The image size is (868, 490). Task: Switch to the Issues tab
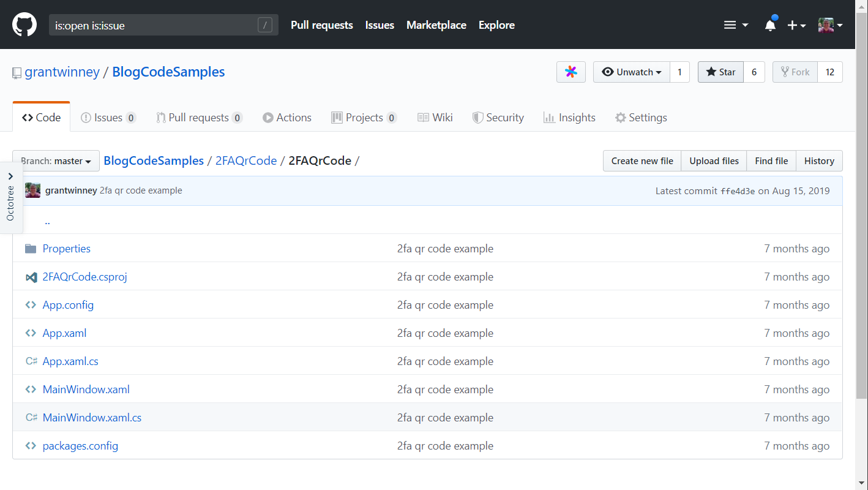[x=108, y=118]
